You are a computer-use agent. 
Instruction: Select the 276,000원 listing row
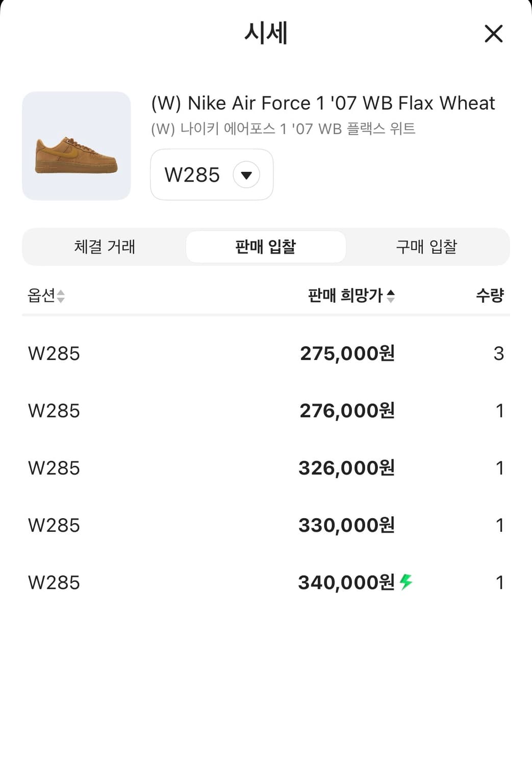266,411
